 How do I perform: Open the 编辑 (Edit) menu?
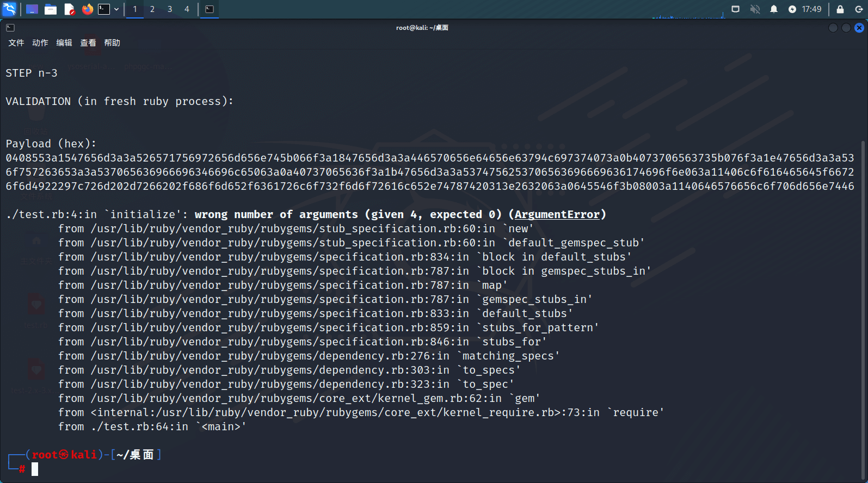click(x=64, y=43)
